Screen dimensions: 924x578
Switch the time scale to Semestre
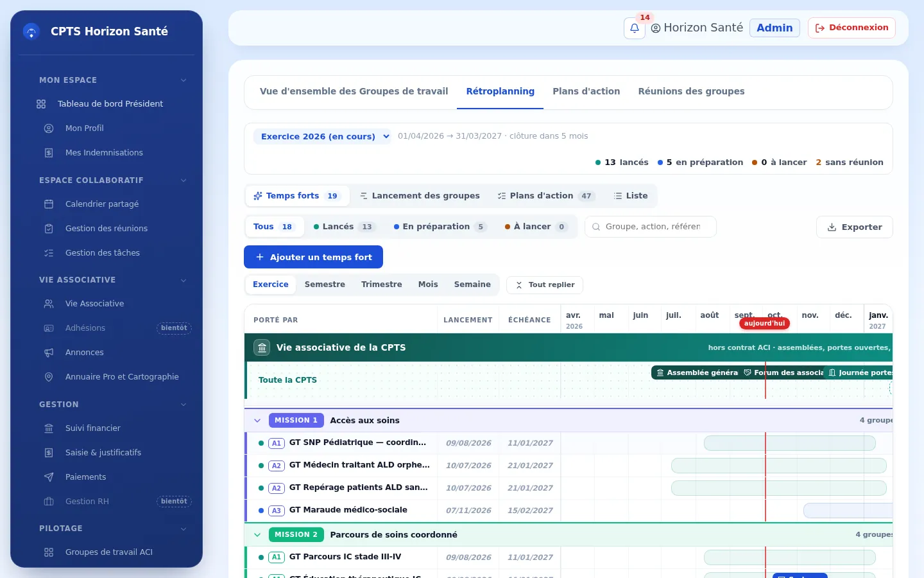point(325,285)
